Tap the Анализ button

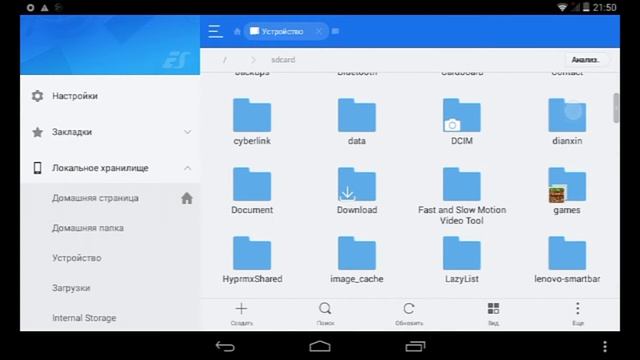pos(585,60)
